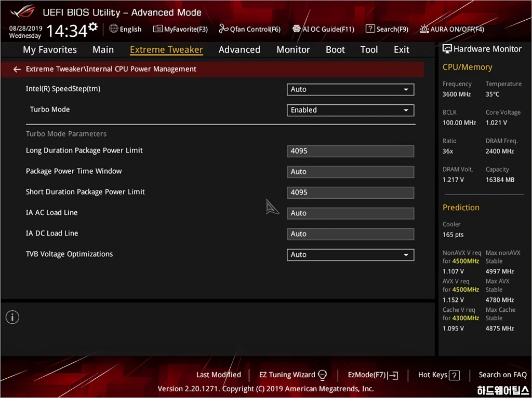Click the 1.021 V core voltage value
Image resolution: width=532 pixels, height=398 pixels.
click(x=496, y=123)
